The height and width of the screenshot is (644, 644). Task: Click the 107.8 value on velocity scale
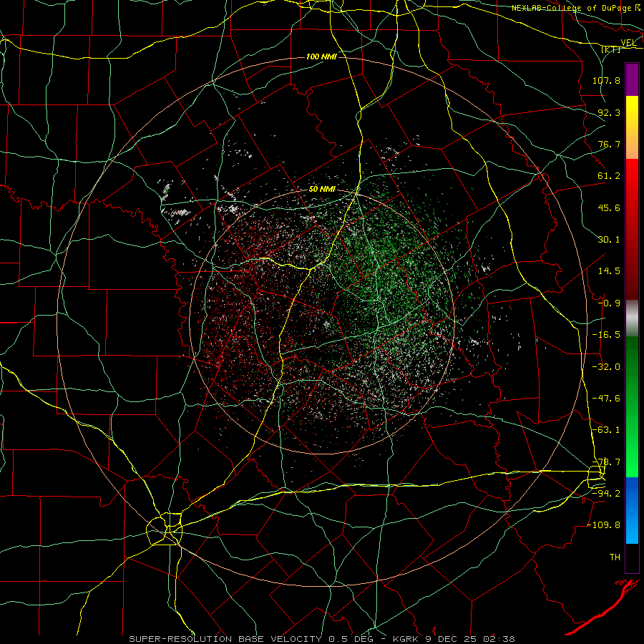(x=606, y=80)
